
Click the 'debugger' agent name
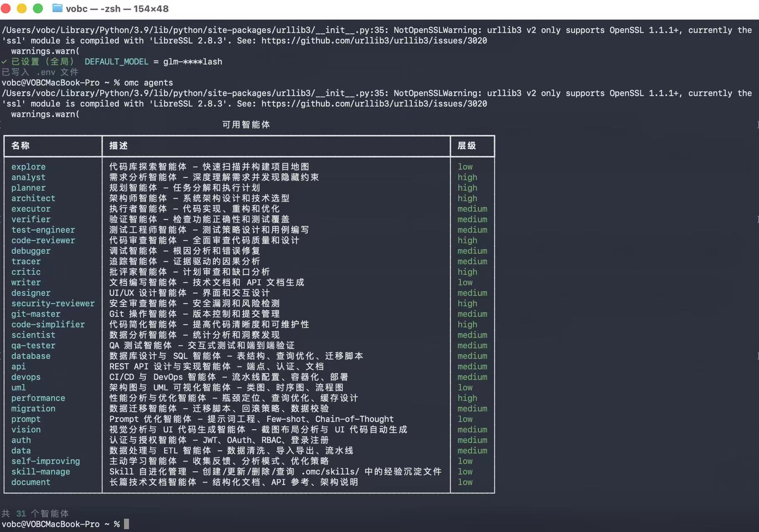31,251
